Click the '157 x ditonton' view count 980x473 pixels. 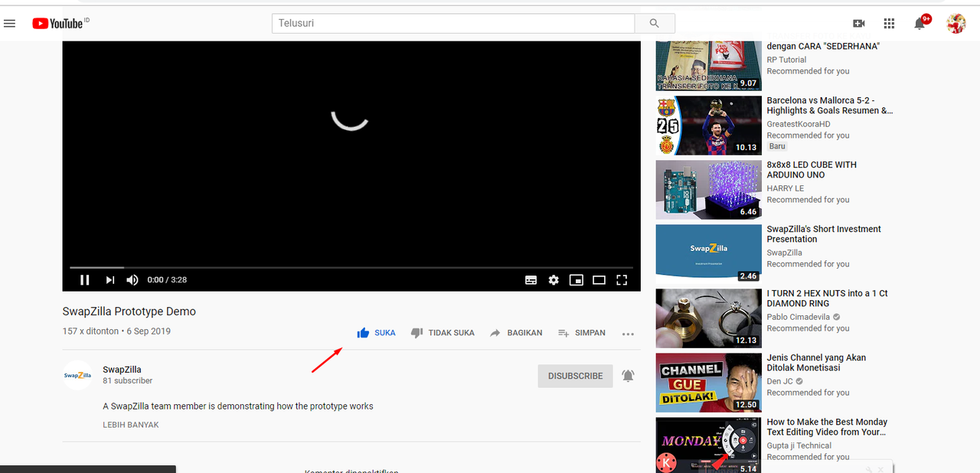pos(90,331)
